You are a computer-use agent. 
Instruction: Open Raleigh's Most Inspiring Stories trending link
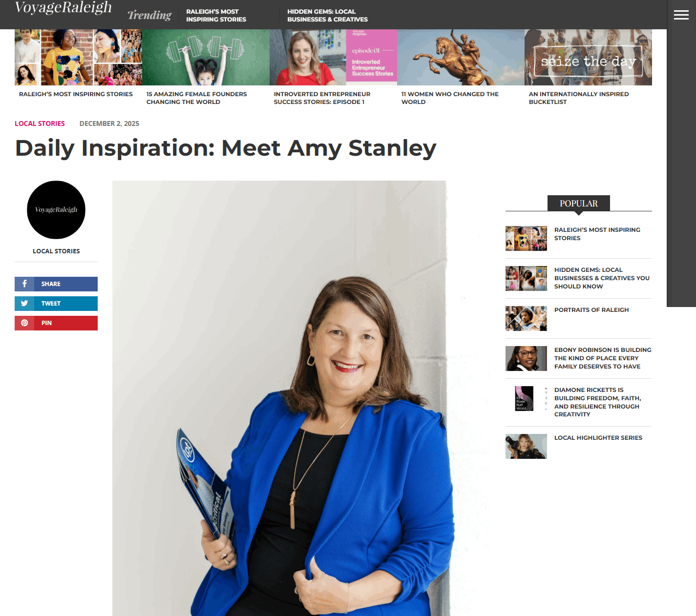click(x=216, y=15)
